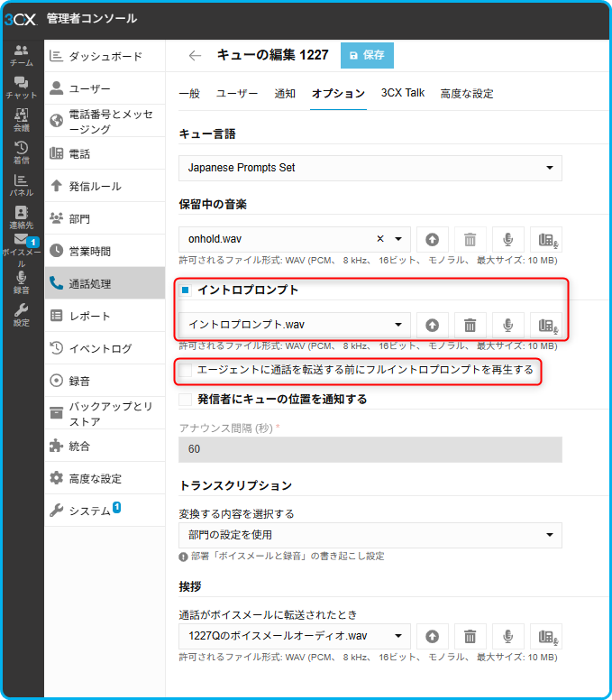Record a greeting with microphone icon in 挨拶 row
This screenshot has height=700, width=612.
click(507, 637)
